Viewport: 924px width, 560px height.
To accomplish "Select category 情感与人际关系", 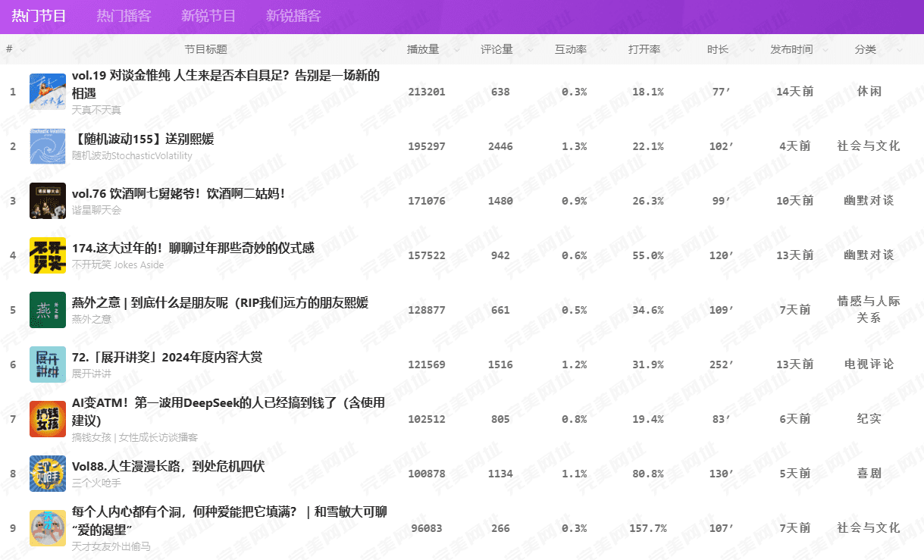I will (869, 310).
